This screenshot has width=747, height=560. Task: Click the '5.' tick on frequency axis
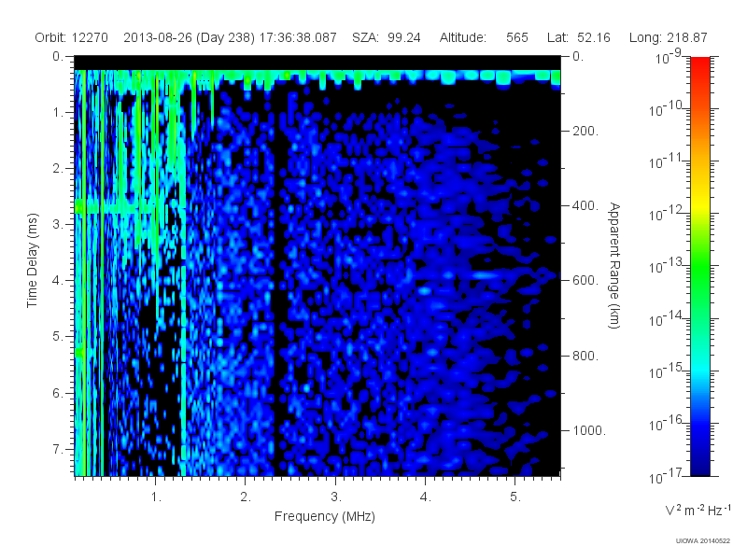[x=515, y=497]
